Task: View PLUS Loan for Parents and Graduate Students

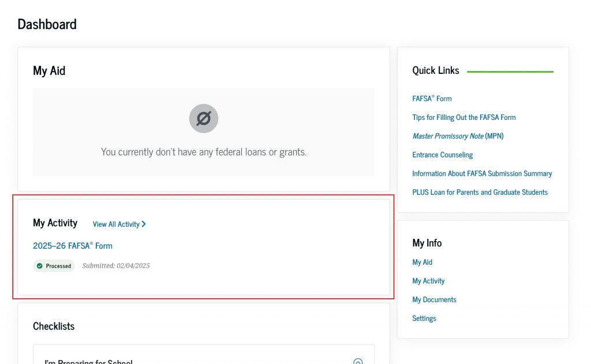Action: pos(480,192)
